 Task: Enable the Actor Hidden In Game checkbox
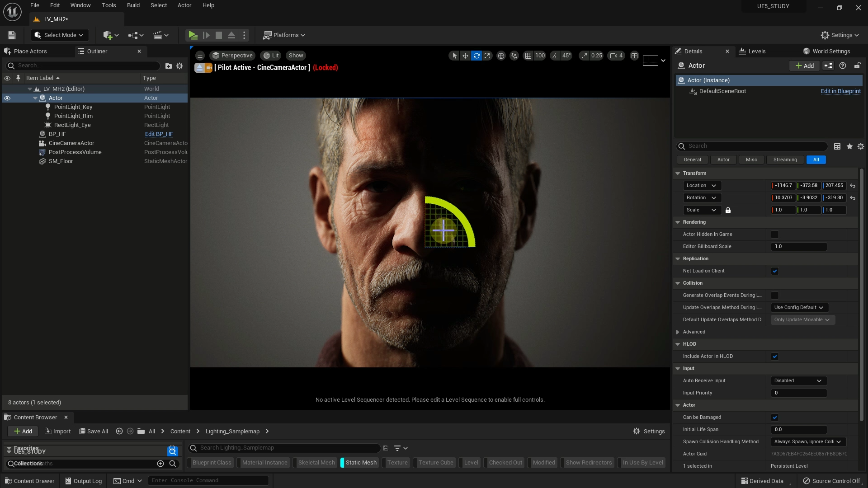(x=775, y=235)
